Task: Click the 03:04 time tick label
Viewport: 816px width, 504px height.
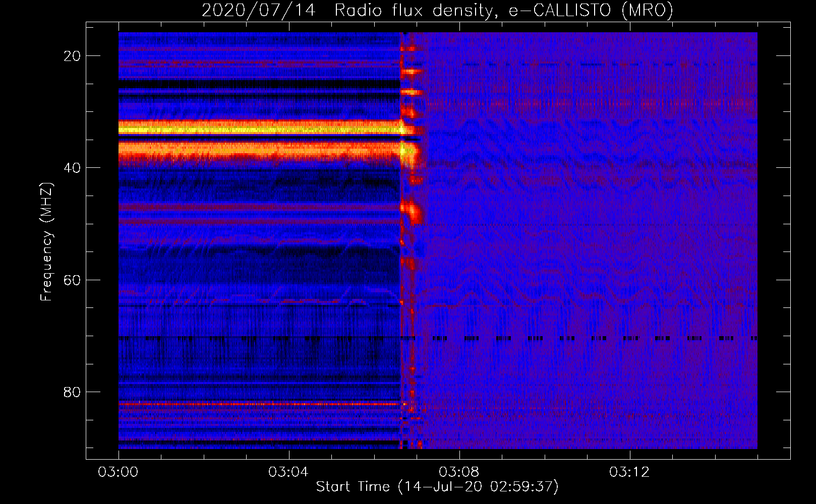Action: 288,472
